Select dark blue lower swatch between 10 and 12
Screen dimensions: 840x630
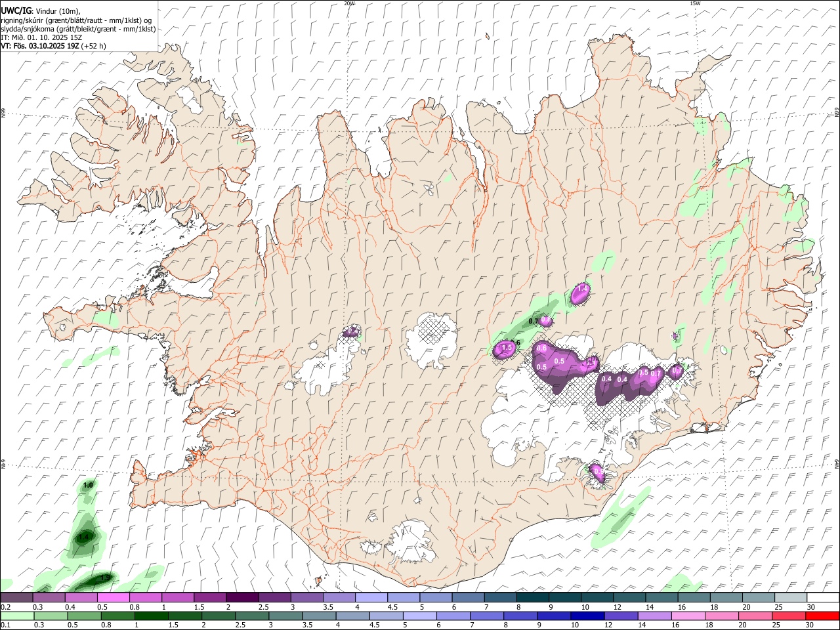point(587,616)
